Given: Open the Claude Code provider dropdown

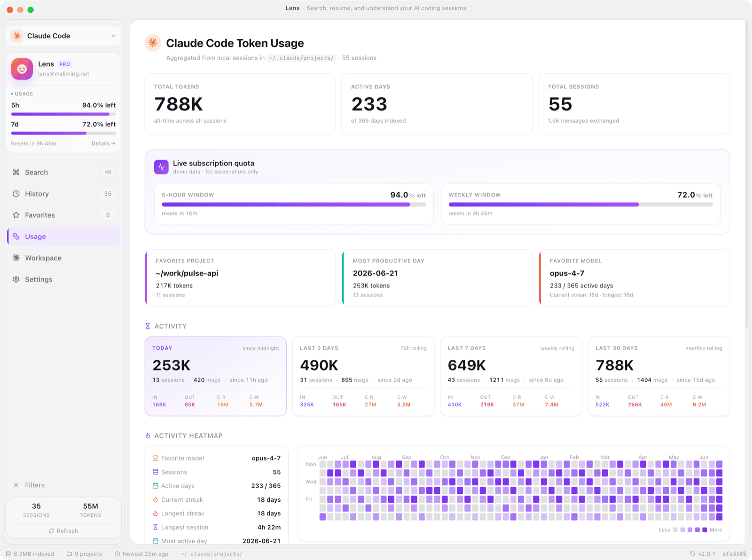Looking at the screenshot, I should coord(64,36).
